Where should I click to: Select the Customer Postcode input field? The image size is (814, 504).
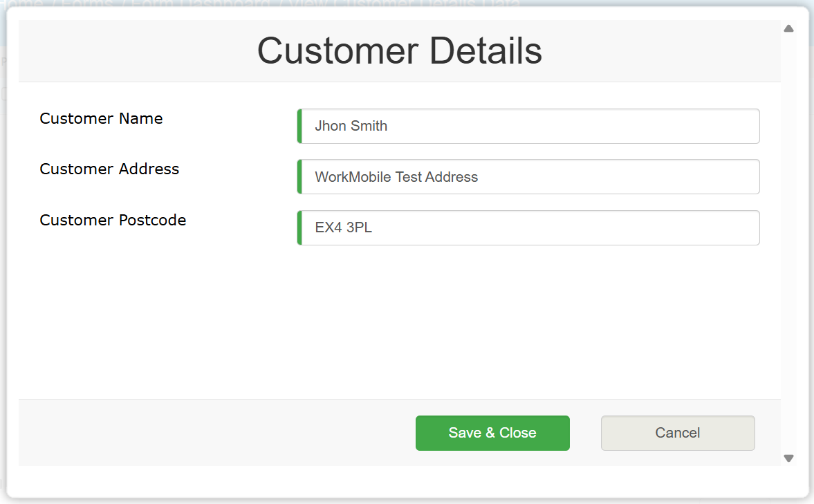529,228
